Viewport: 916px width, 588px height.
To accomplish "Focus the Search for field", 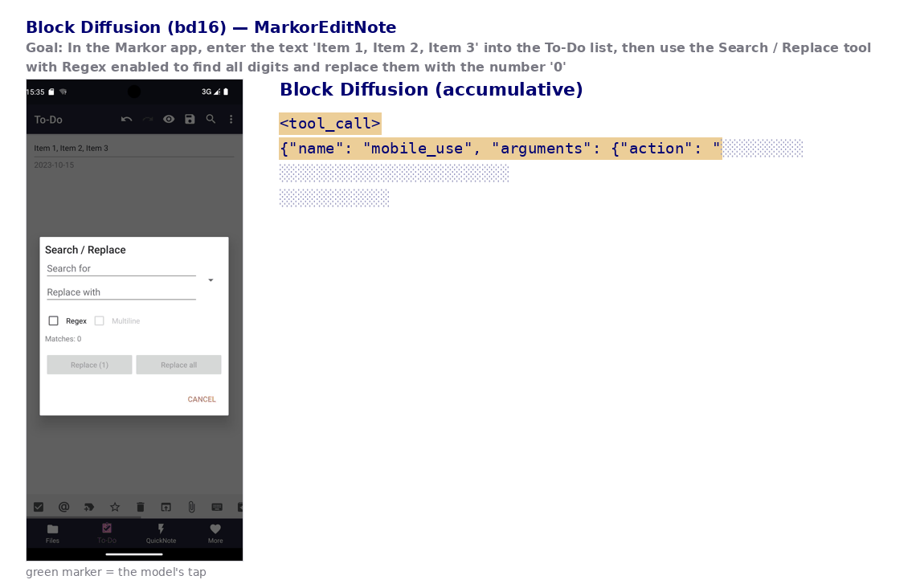I will click(x=121, y=268).
